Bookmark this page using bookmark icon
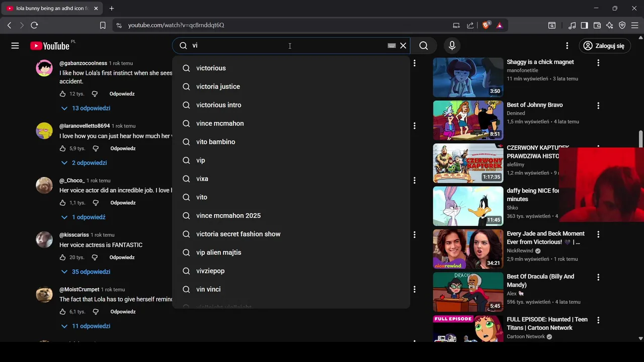This screenshot has height=362, width=644. pyautogui.click(x=103, y=25)
